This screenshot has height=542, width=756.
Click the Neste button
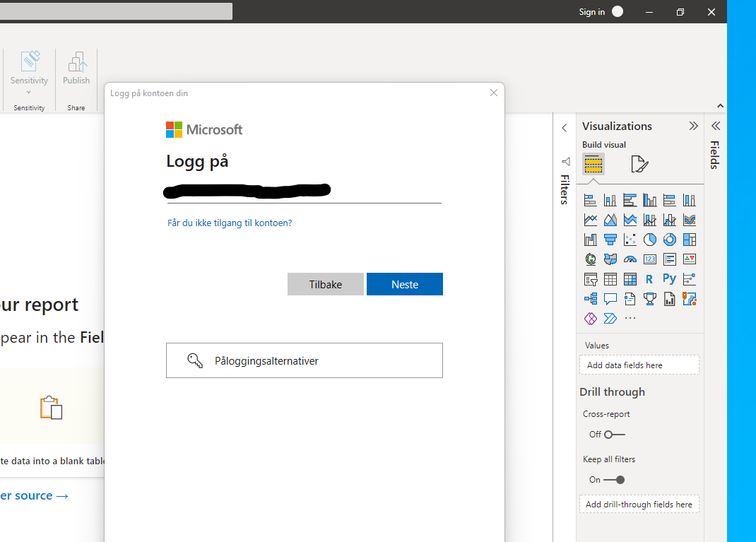tap(405, 284)
